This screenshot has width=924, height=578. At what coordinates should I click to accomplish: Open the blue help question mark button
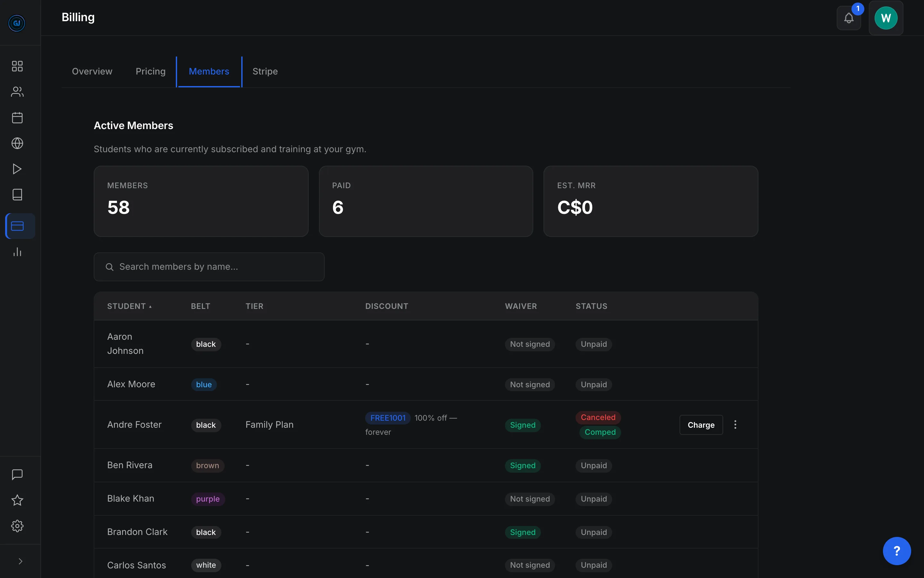(x=897, y=551)
